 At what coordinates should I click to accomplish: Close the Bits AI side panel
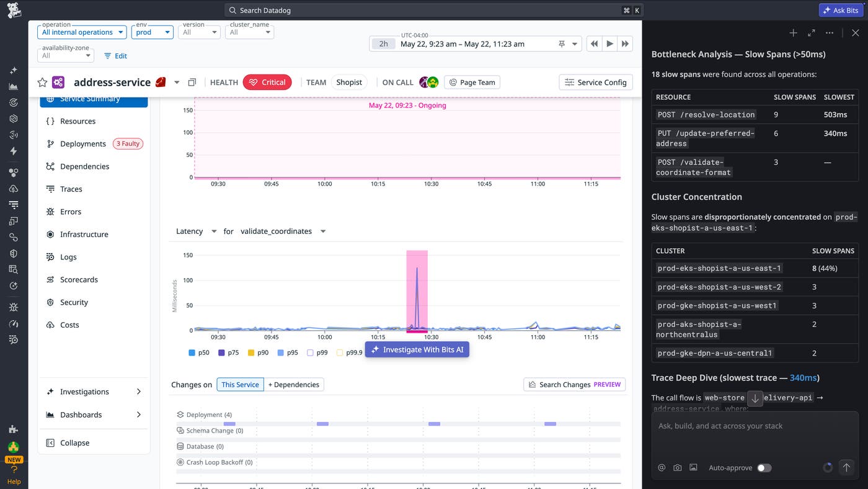click(855, 33)
